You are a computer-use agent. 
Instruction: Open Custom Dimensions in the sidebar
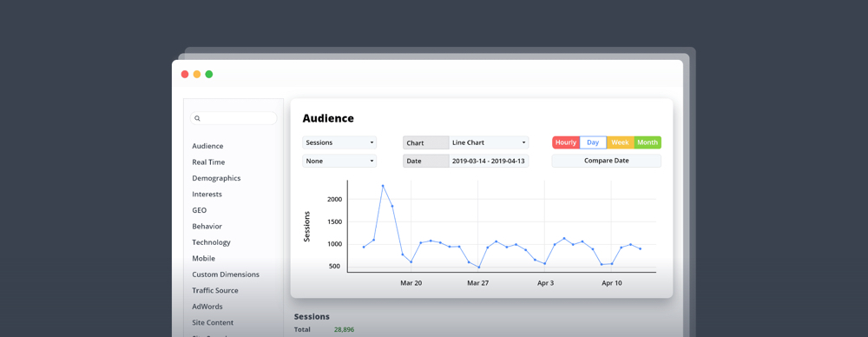pos(226,275)
